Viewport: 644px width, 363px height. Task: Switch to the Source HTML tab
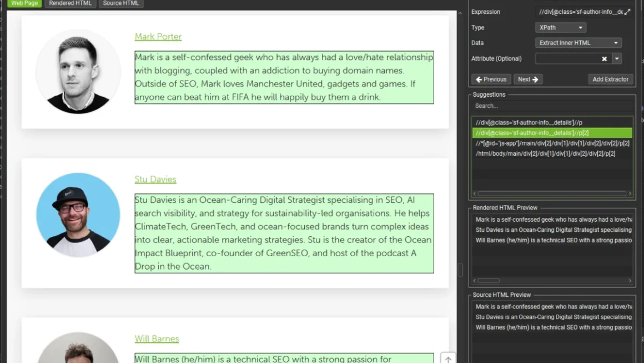pyautogui.click(x=121, y=3)
